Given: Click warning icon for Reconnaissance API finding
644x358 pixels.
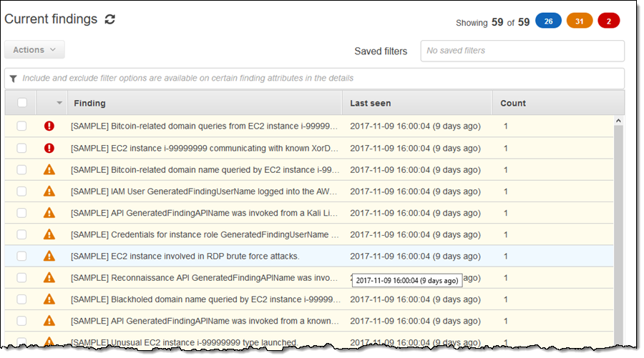Looking at the screenshot, I should tap(49, 277).
